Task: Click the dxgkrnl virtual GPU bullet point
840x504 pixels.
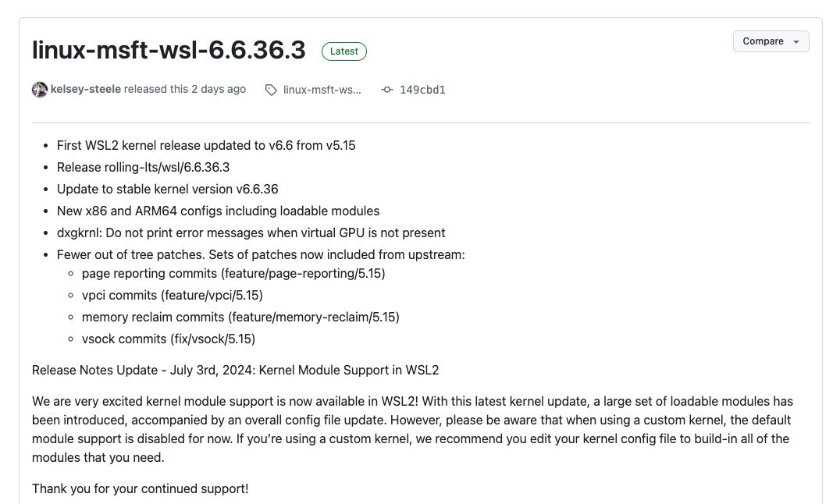Action: click(251, 232)
